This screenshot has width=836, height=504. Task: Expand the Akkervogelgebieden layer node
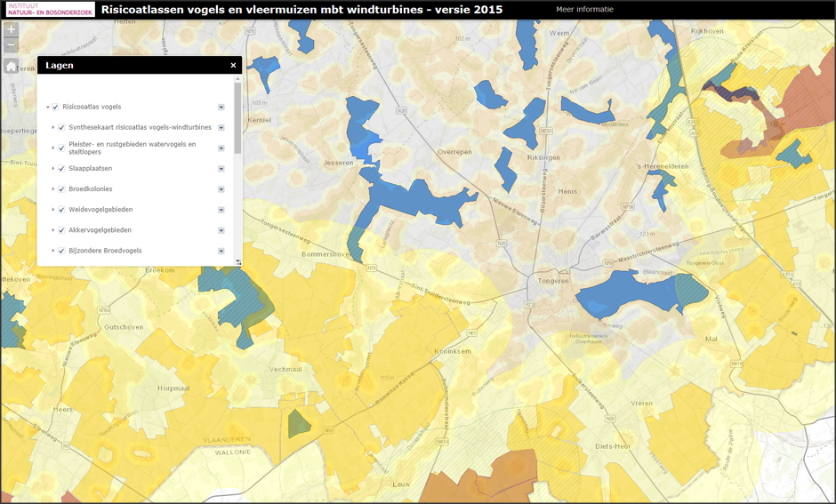pyautogui.click(x=53, y=230)
